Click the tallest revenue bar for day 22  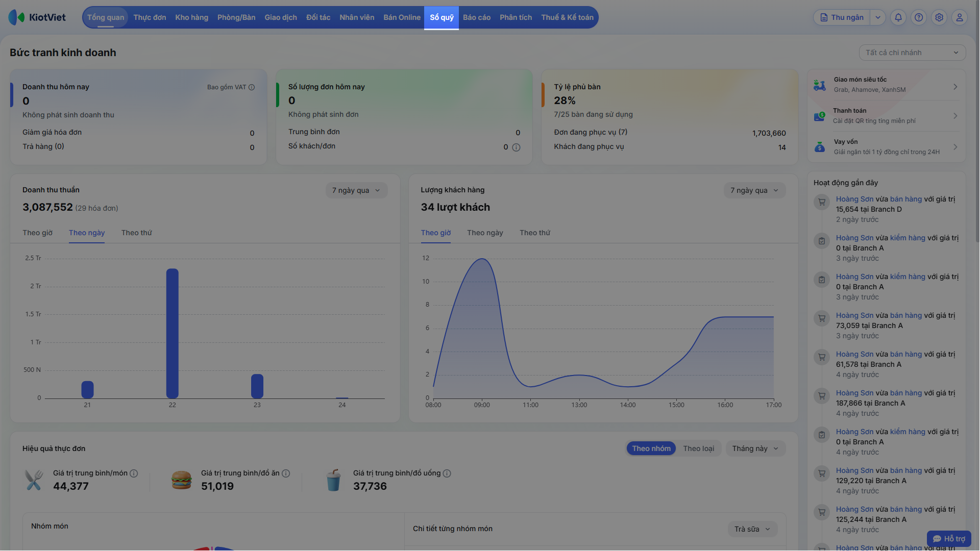coord(173,333)
